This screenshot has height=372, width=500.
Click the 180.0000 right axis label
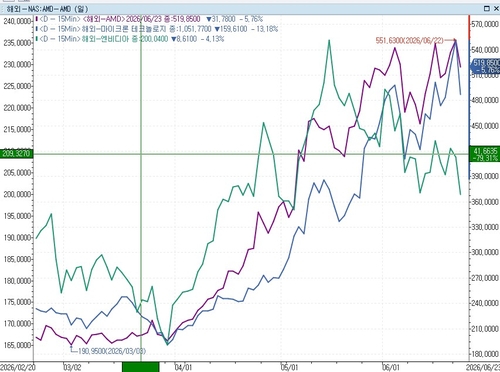(485, 354)
